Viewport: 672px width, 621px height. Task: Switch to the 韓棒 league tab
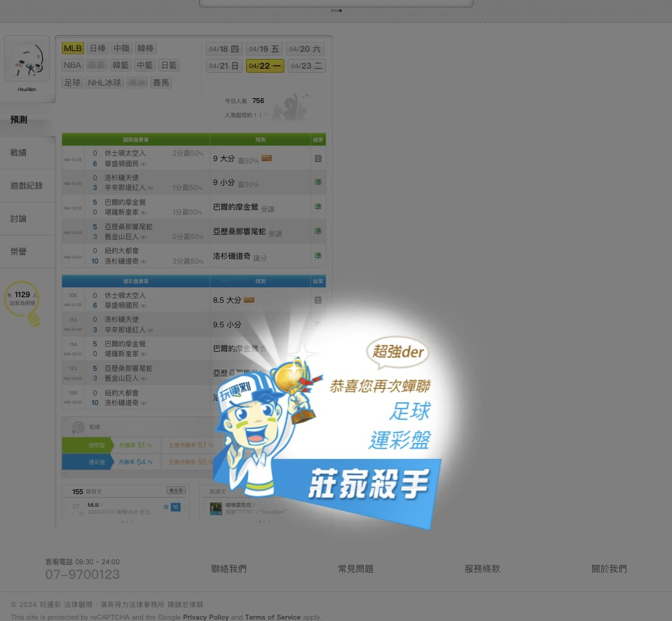click(x=146, y=48)
